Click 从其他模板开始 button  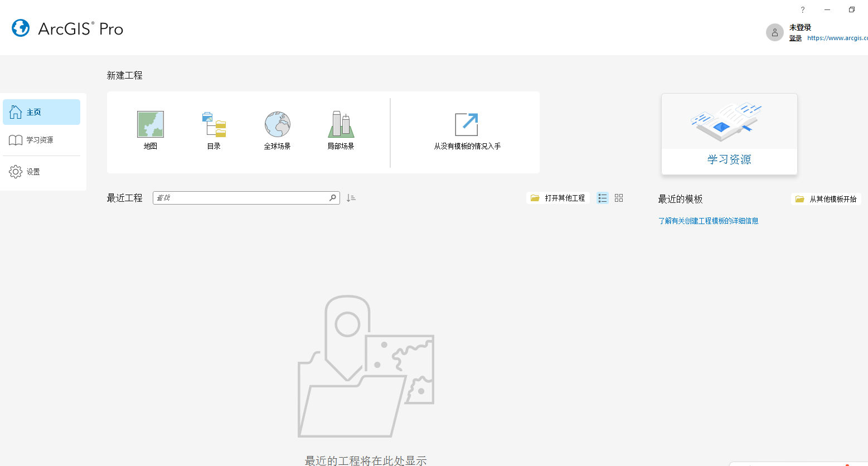click(826, 199)
